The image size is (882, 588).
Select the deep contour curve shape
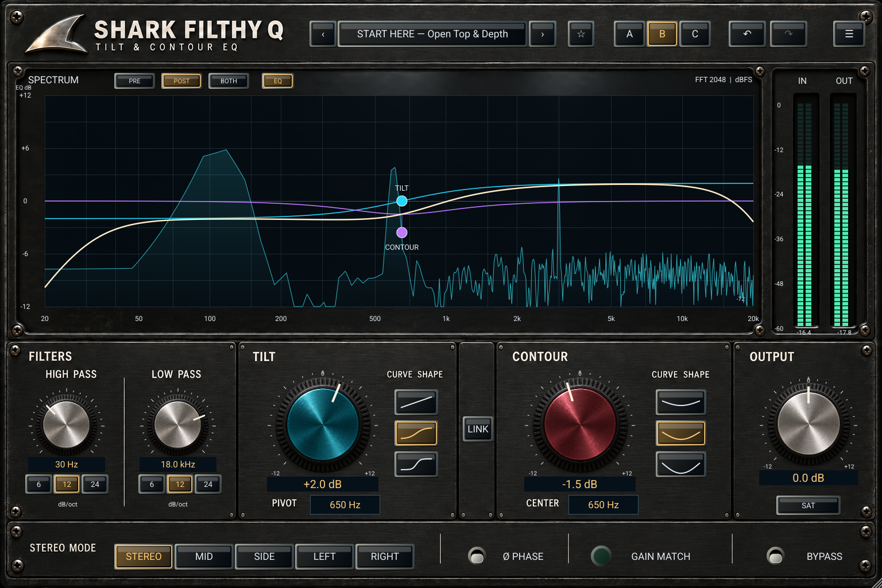point(680,465)
